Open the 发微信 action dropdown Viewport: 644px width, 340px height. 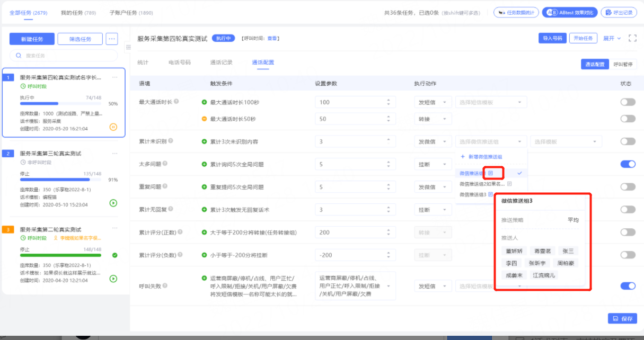pyautogui.click(x=433, y=141)
